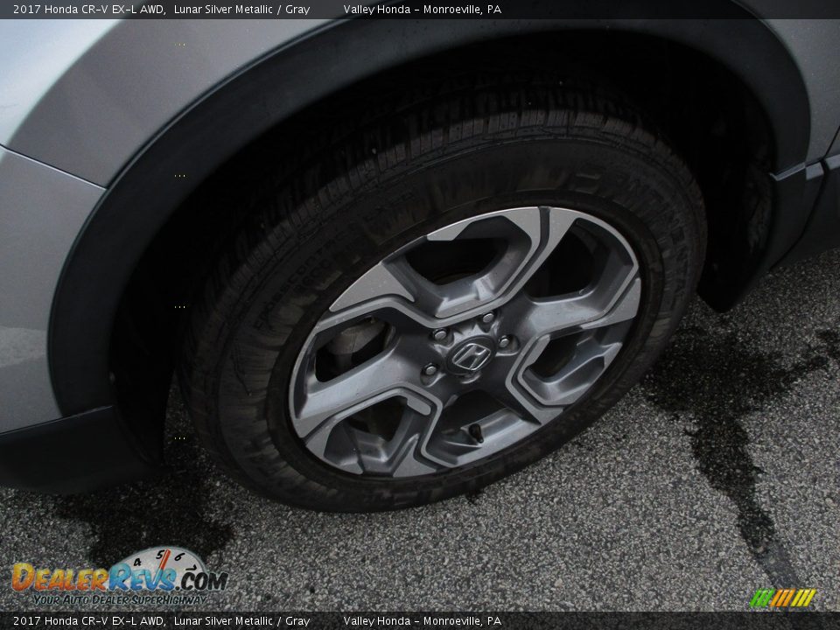Click the green-orange-yellow striped icon
840x630 pixels.
coord(783,598)
